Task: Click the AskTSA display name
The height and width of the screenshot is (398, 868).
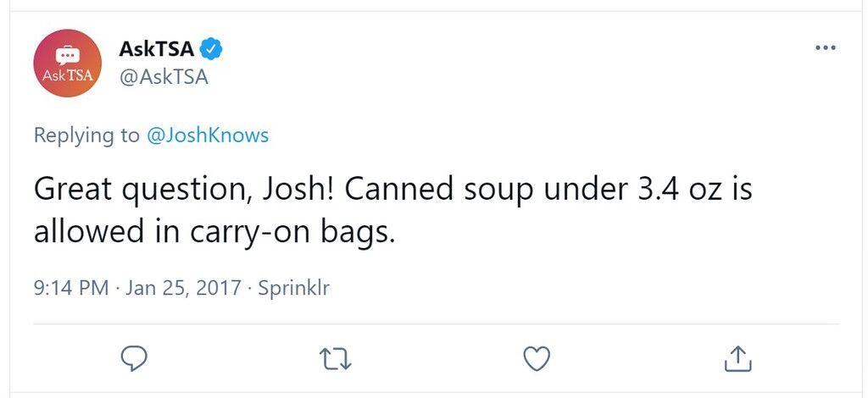Action: click(157, 49)
